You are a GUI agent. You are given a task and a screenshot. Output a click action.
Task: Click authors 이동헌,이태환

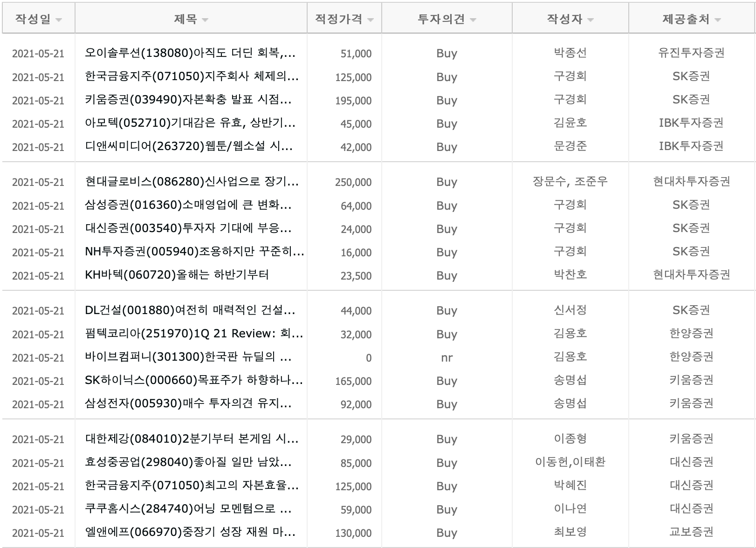pos(570,462)
